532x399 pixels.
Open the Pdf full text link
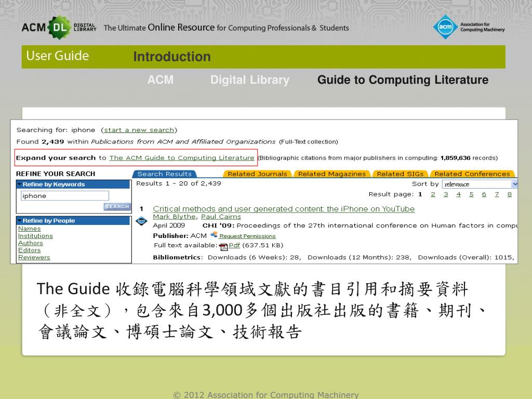(234, 245)
